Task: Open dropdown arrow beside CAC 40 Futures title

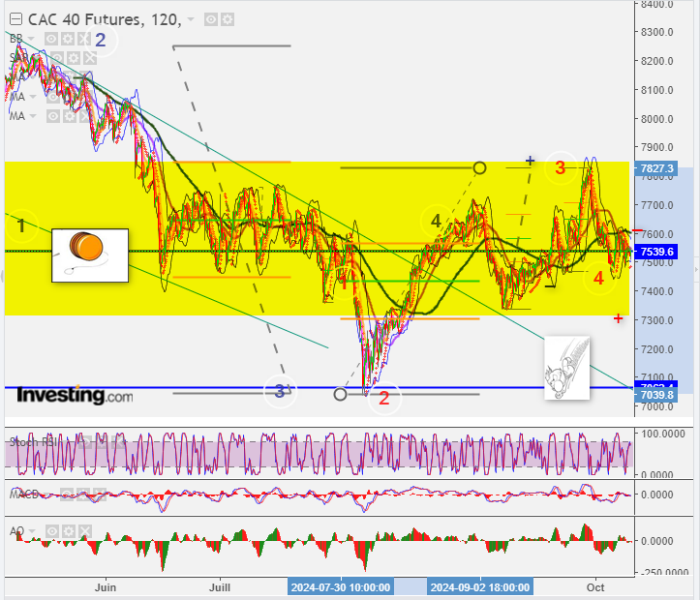Action: point(191,19)
